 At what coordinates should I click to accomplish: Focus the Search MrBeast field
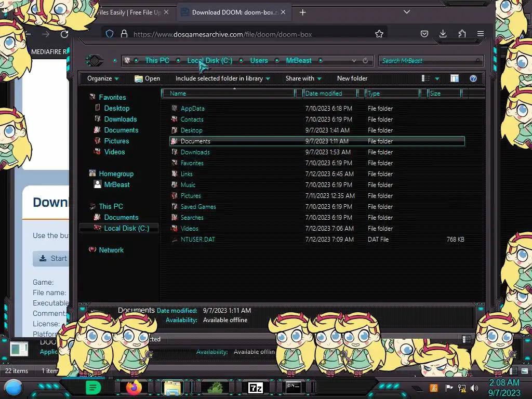pyautogui.click(x=431, y=61)
